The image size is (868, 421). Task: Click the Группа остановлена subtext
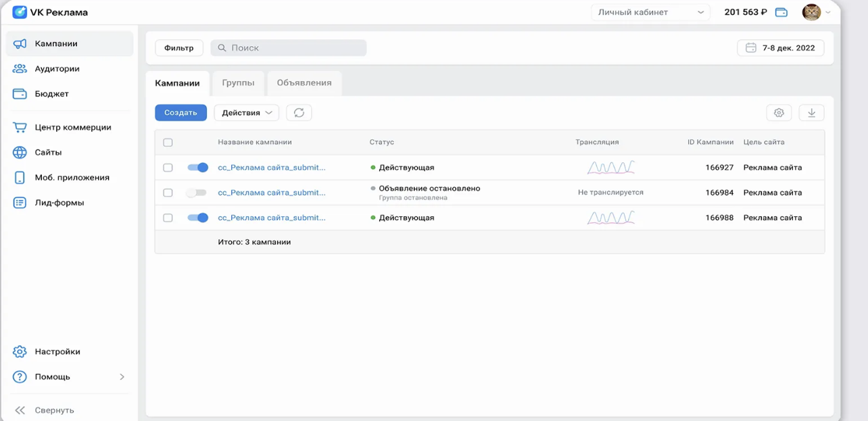413,198
